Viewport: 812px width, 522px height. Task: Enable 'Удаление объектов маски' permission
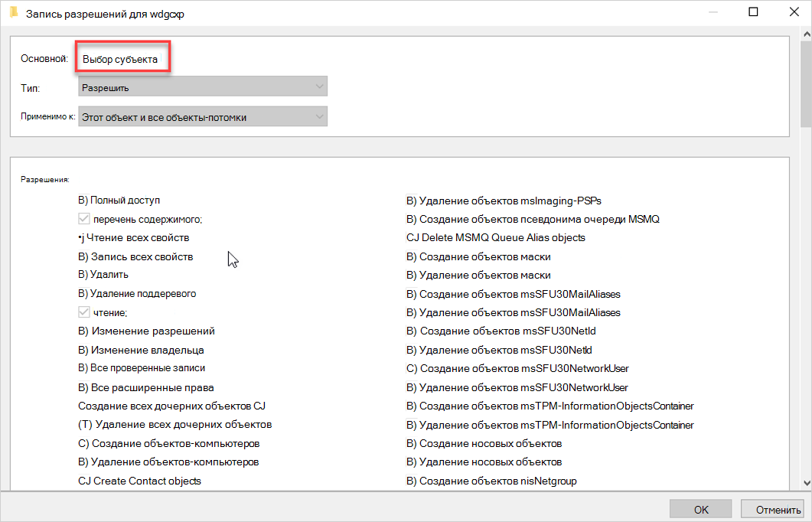(412, 275)
